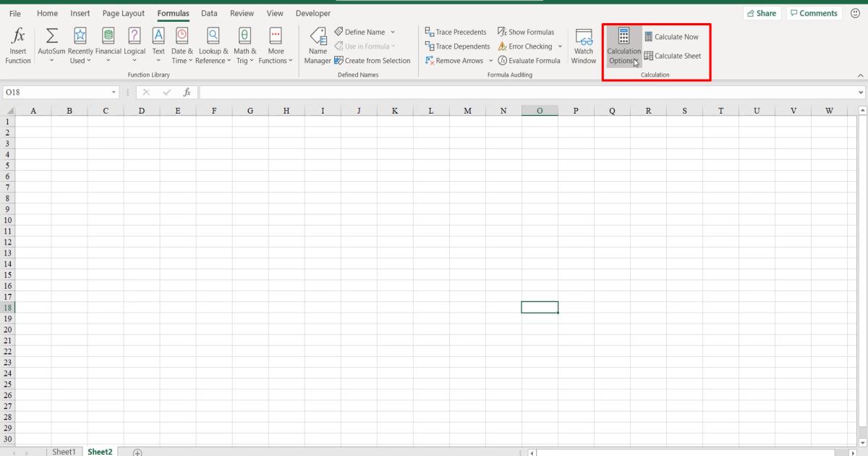Toggle Show Formulas display
868x456 pixels.
point(527,32)
